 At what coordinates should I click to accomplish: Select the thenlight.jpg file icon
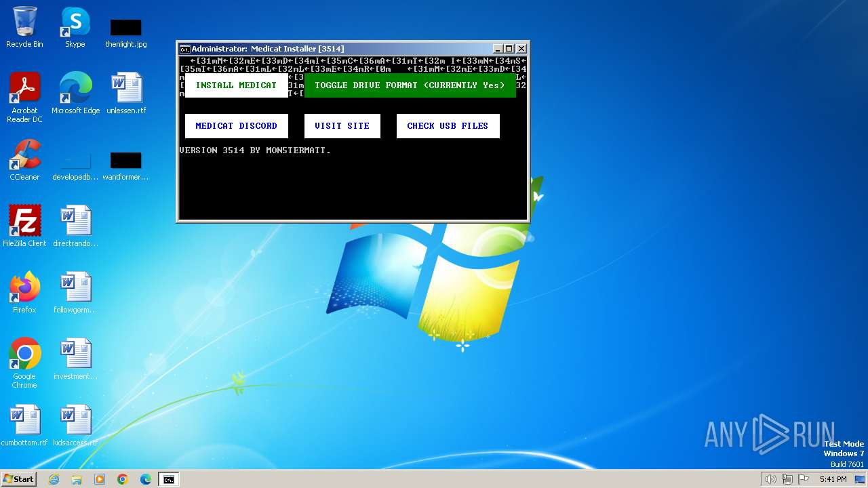[126, 33]
